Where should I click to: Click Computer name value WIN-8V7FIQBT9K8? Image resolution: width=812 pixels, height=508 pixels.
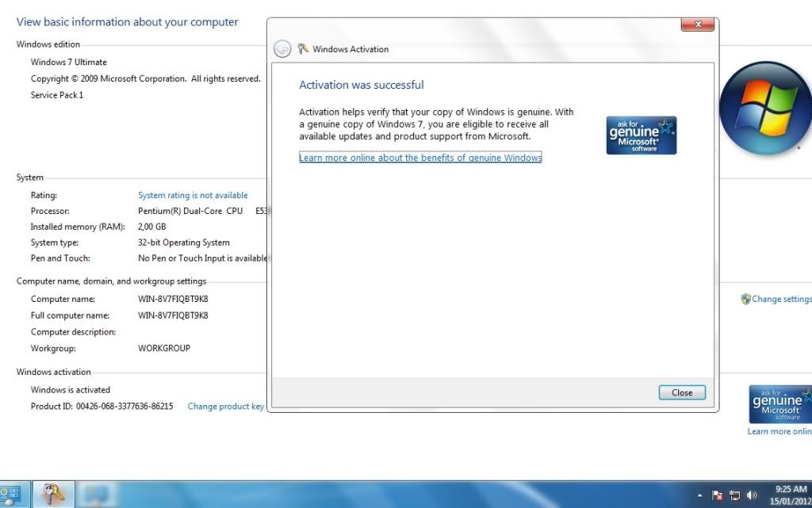click(x=173, y=299)
